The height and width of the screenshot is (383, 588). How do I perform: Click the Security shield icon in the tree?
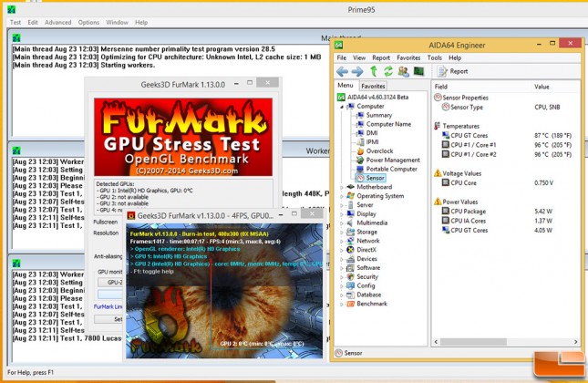(x=350, y=277)
